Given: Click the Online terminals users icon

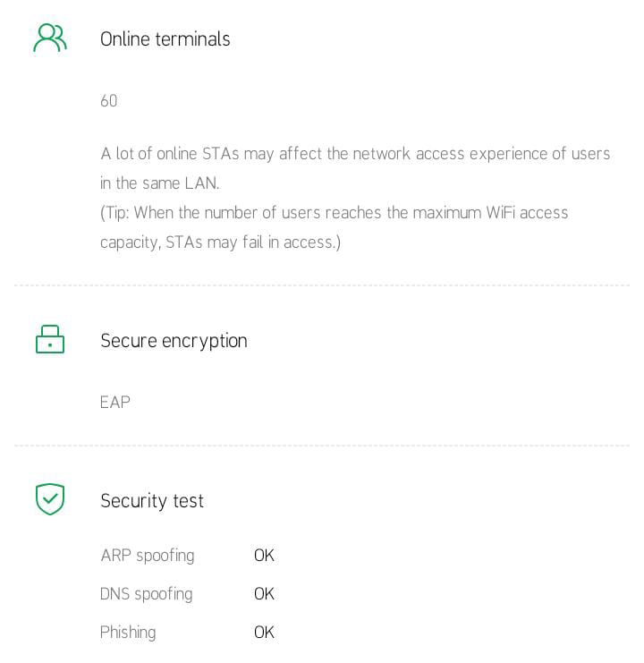Looking at the screenshot, I should coord(50,38).
